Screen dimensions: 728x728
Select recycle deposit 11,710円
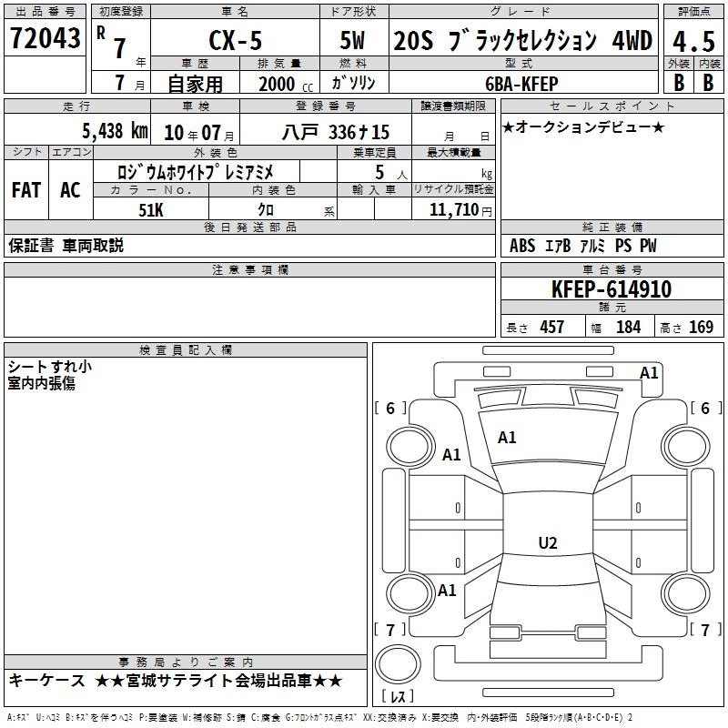(460, 210)
